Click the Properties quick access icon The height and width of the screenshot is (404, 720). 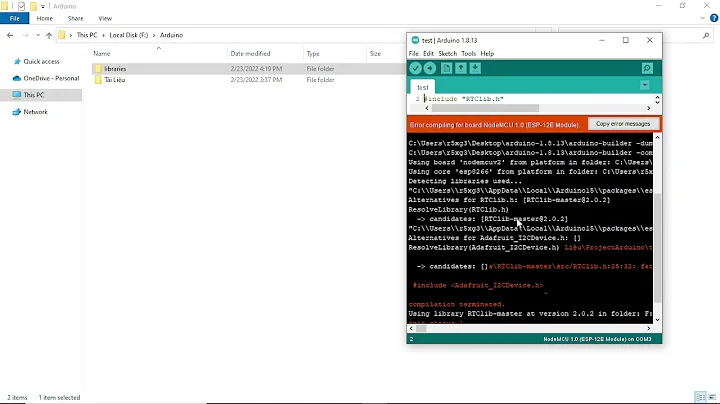(21, 6)
